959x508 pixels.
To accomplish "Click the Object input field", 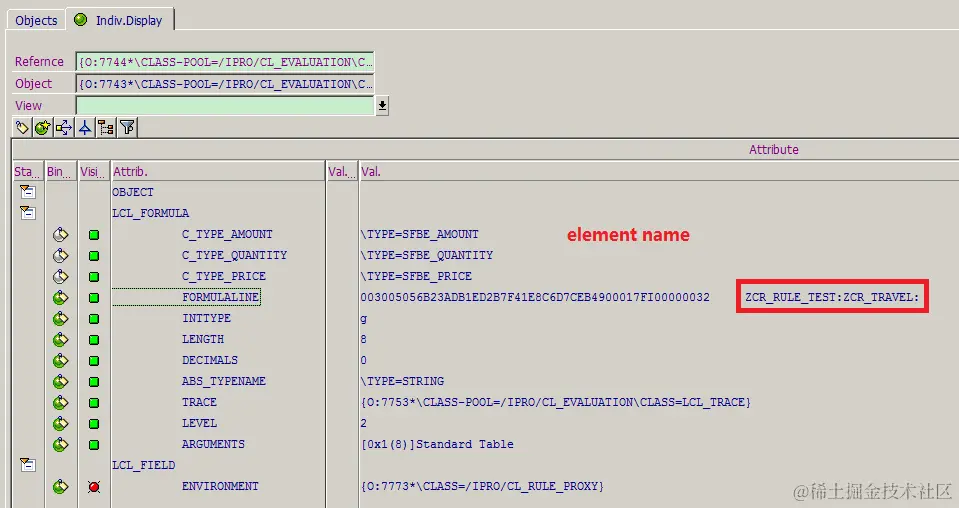I will tap(224, 84).
